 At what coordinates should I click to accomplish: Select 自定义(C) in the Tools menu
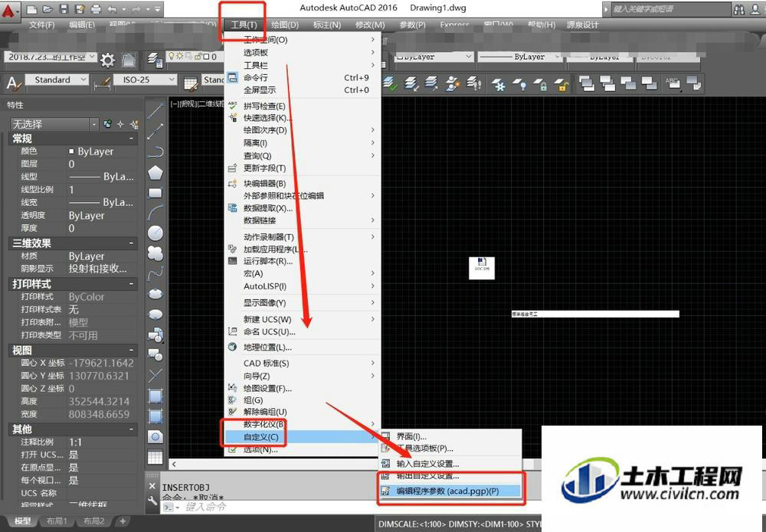point(302,437)
